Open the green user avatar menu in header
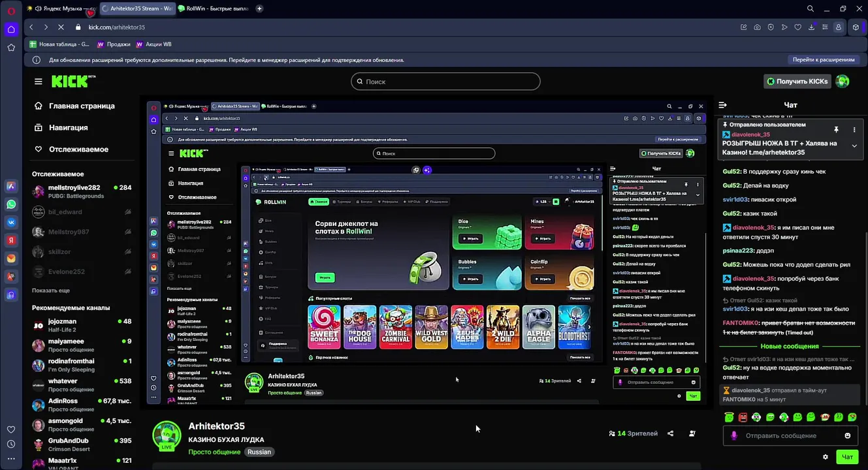The width and height of the screenshot is (868, 470). pyautogui.click(x=843, y=81)
